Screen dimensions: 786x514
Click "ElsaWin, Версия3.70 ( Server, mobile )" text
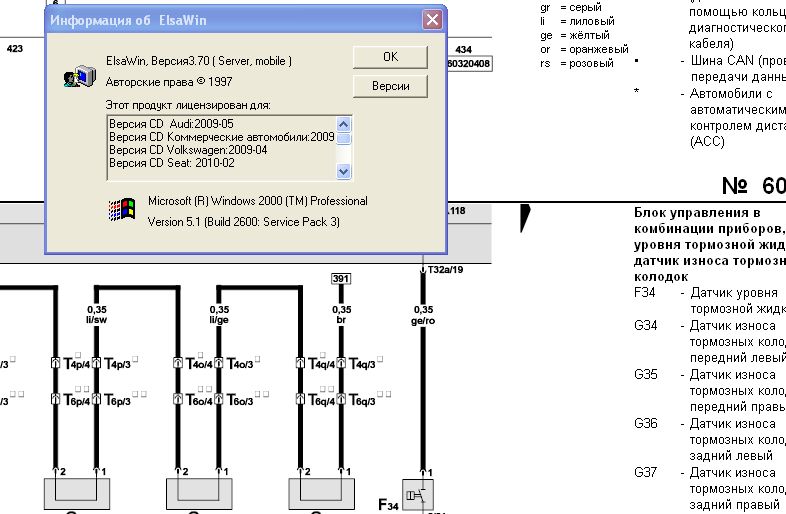coord(199,61)
